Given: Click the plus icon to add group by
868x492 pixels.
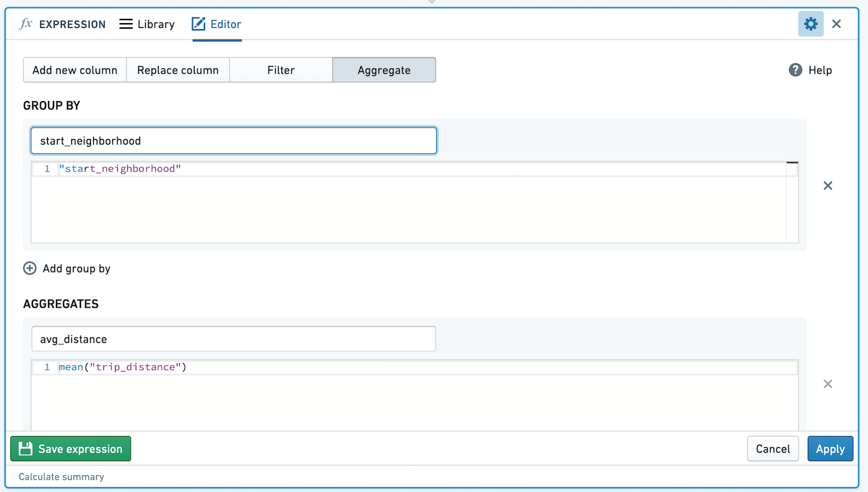Looking at the screenshot, I should click(x=30, y=268).
